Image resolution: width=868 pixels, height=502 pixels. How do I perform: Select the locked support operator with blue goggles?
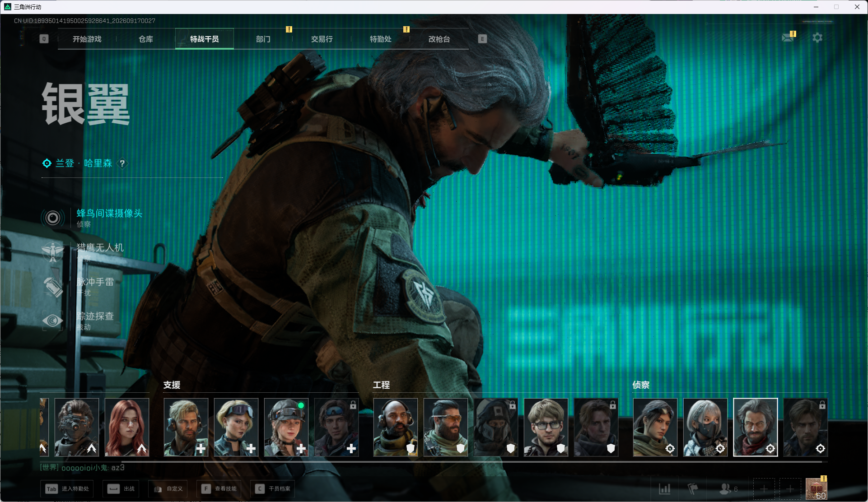(336, 427)
